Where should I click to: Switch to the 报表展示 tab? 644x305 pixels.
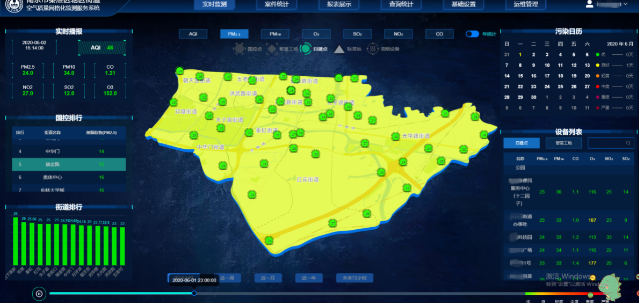339,4
